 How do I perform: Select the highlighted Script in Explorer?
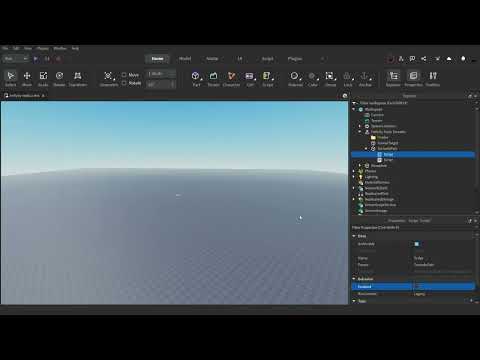click(413, 154)
